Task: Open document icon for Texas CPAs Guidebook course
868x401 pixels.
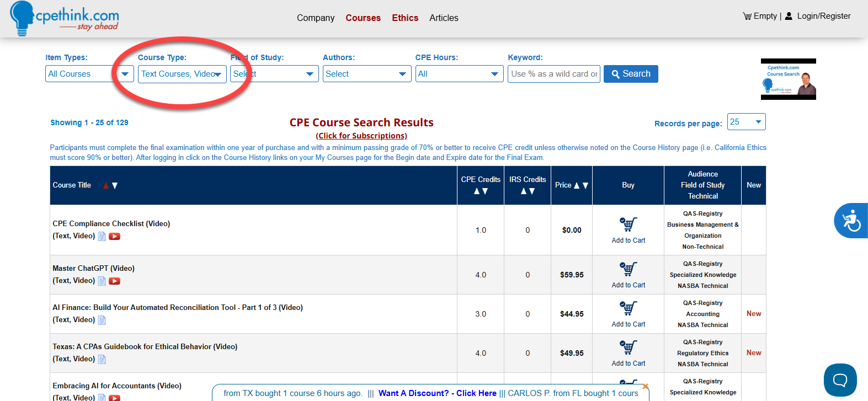Action: pos(102,359)
